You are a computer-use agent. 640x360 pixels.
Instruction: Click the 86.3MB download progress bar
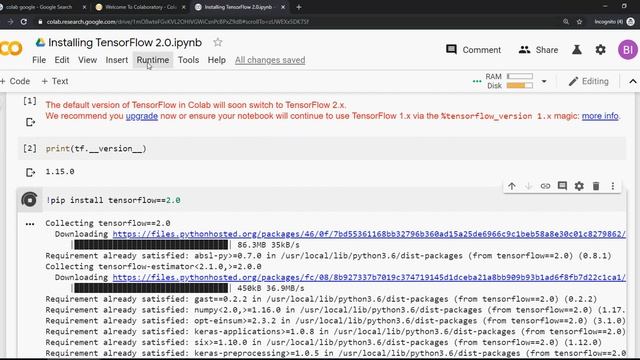(x=151, y=245)
